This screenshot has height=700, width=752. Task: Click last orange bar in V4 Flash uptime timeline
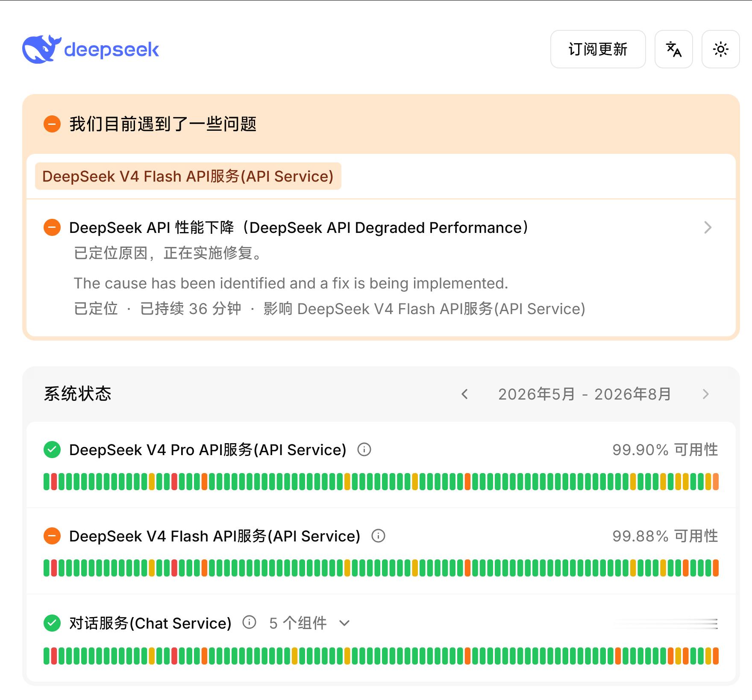tap(716, 568)
